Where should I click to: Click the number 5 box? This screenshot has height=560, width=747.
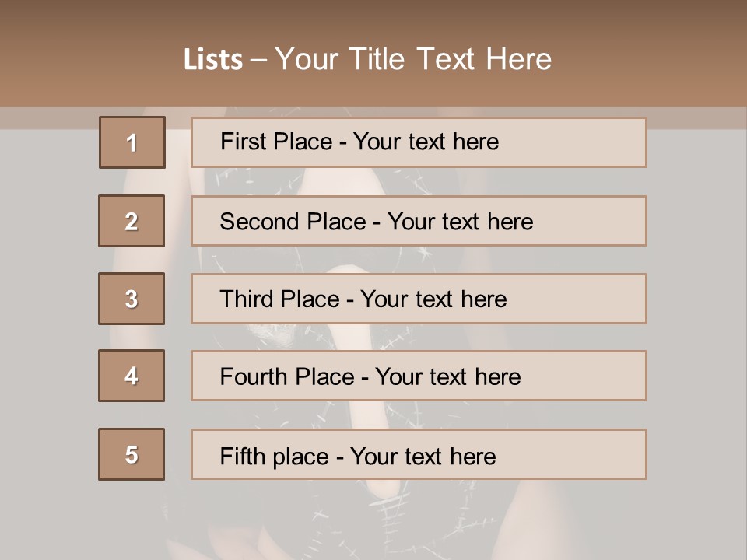132,454
